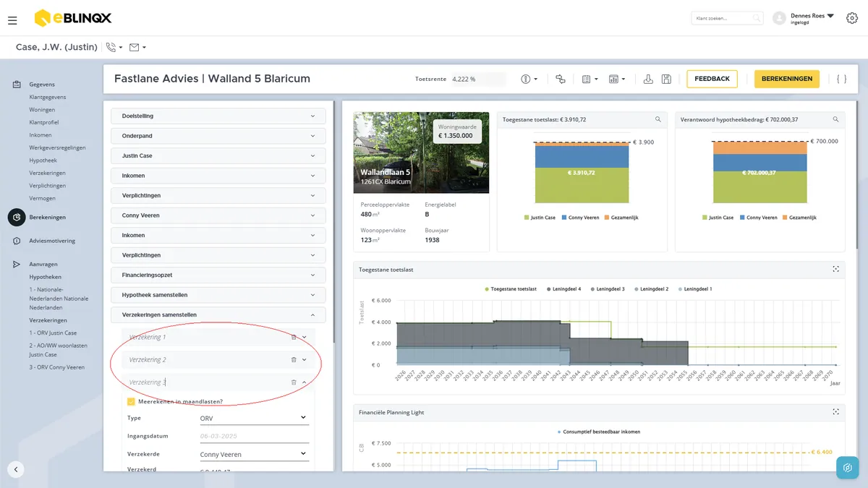Click the curly braces icon

tap(841, 79)
